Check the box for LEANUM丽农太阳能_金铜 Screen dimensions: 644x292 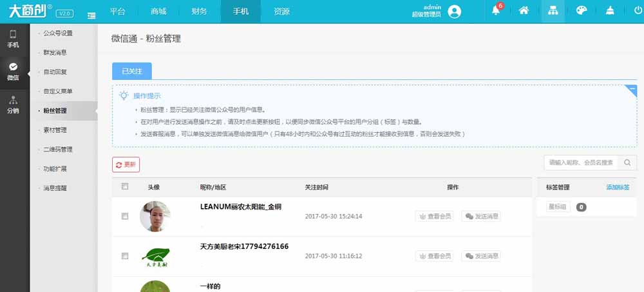pos(125,217)
